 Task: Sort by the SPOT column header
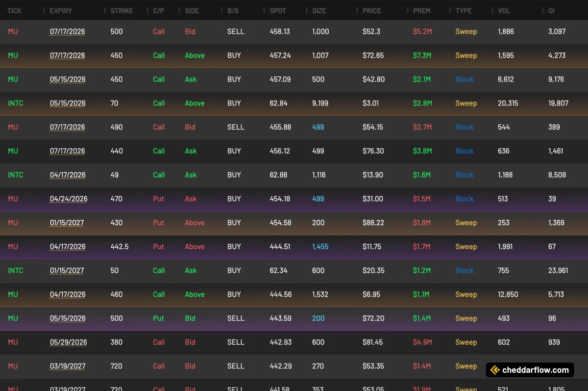point(278,11)
